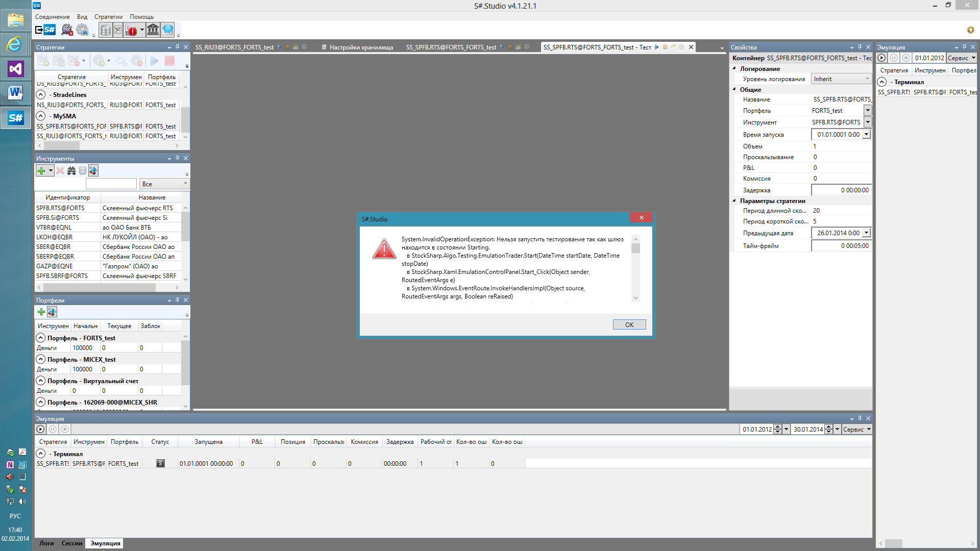Image resolution: width=980 pixels, height=551 pixels.
Task: Open dropdown arrow beside the alert log icon
Action: point(142,30)
